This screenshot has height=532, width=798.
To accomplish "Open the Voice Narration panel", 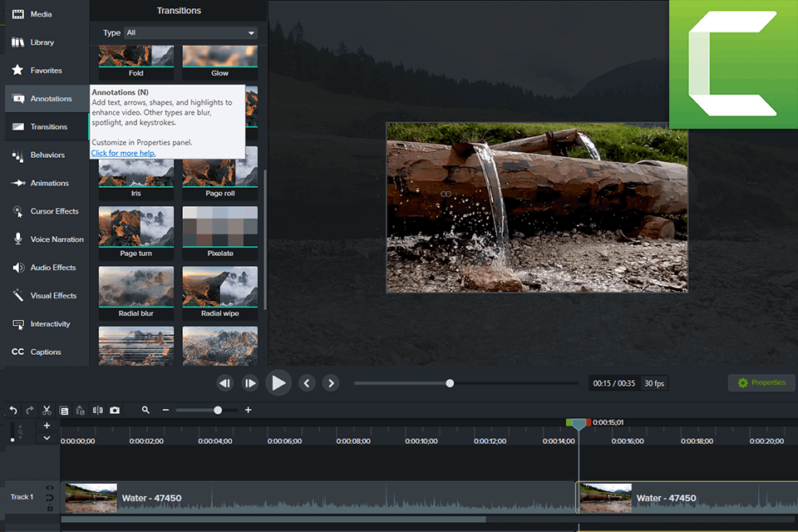I will [x=46, y=239].
